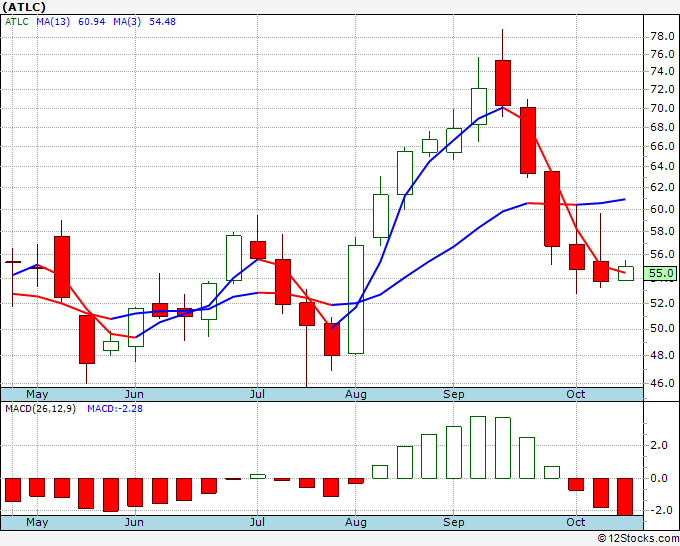Click the 78.0 price axis label

tap(662, 36)
